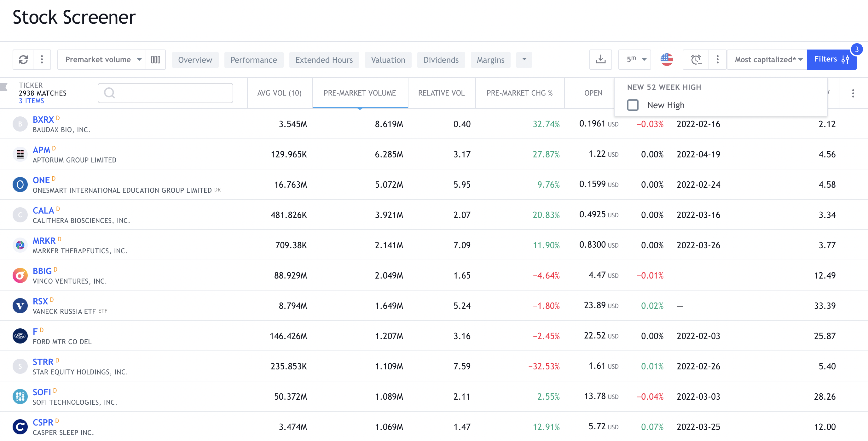
Task: Open the table column three-dot menu
Action: [x=853, y=93]
